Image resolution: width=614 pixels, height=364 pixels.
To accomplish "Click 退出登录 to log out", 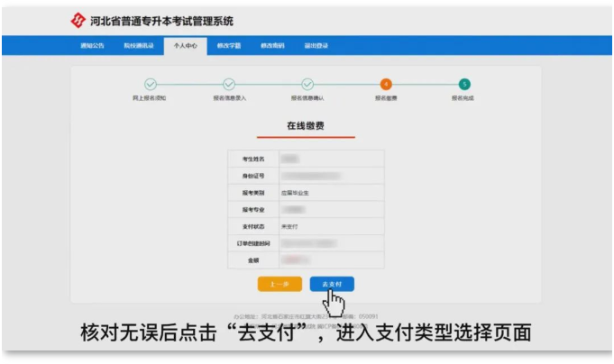I will coord(316,45).
